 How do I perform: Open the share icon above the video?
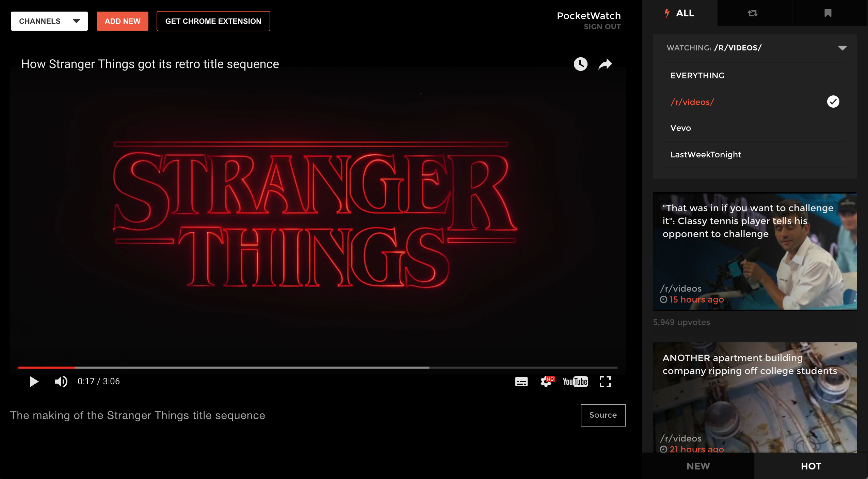[605, 64]
